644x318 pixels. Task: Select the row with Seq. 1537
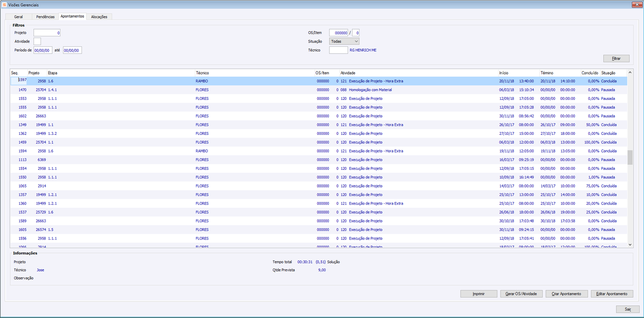[x=319, y=212]
